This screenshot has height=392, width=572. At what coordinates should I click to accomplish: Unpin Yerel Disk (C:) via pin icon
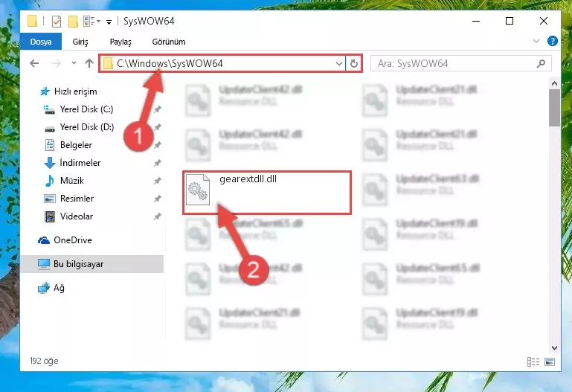(x=158, y=109)
